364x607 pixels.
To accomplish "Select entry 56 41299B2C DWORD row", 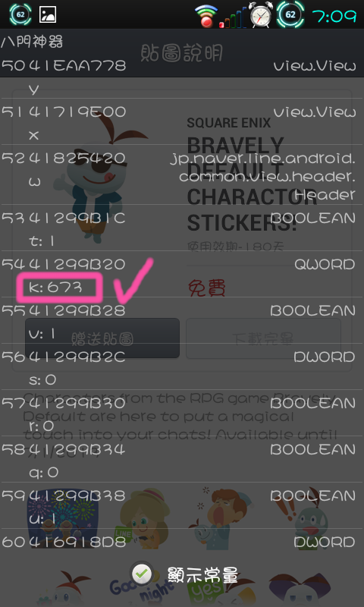I will (182, 366).
